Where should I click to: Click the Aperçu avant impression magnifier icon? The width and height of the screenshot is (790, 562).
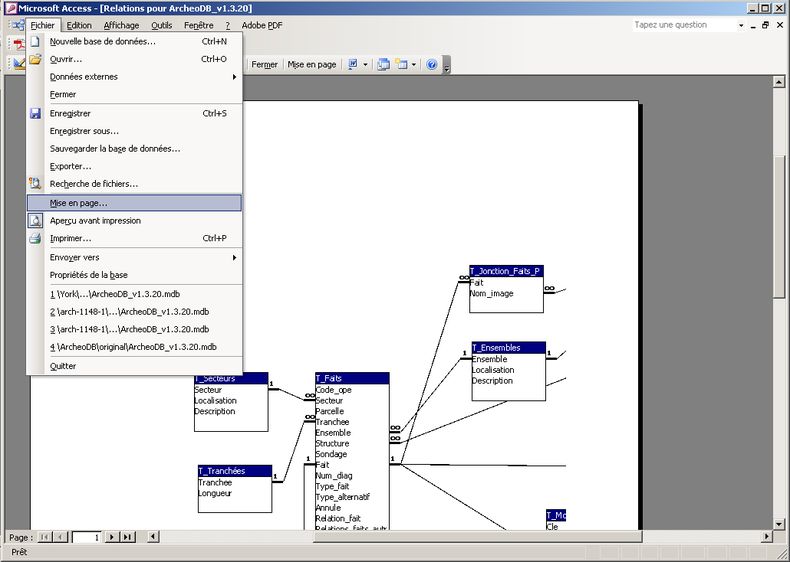[x=35, y=220]
